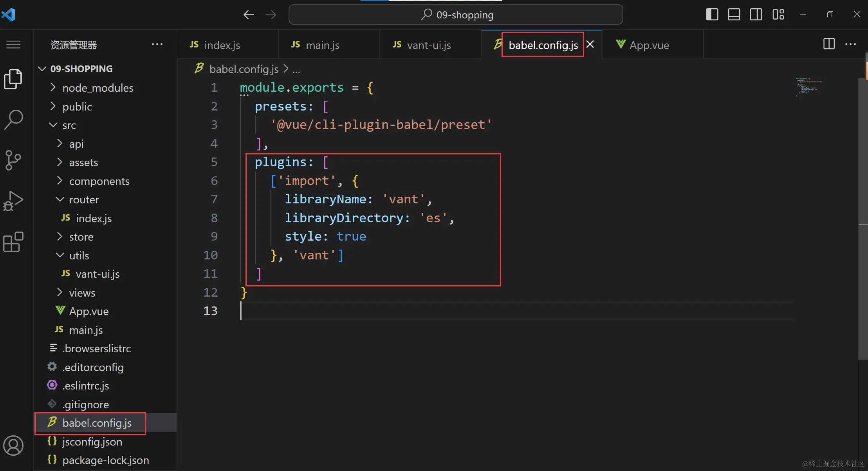Screen dimensions: 868x471
Task: Open Source Control view
Action: pos(13,160)
